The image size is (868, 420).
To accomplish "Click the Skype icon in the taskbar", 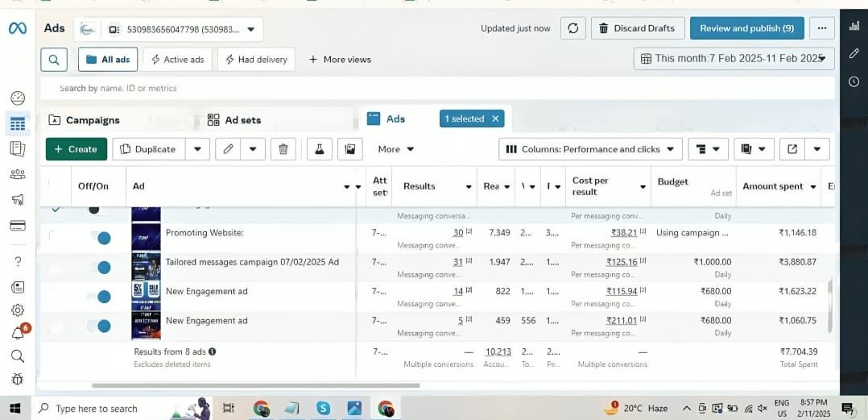I will pyautogui.click(x=324, y=409).
